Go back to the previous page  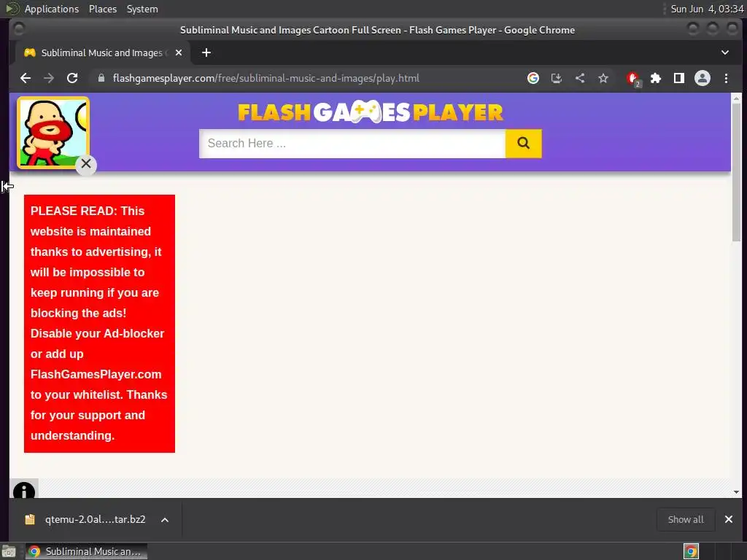[26, 78]
